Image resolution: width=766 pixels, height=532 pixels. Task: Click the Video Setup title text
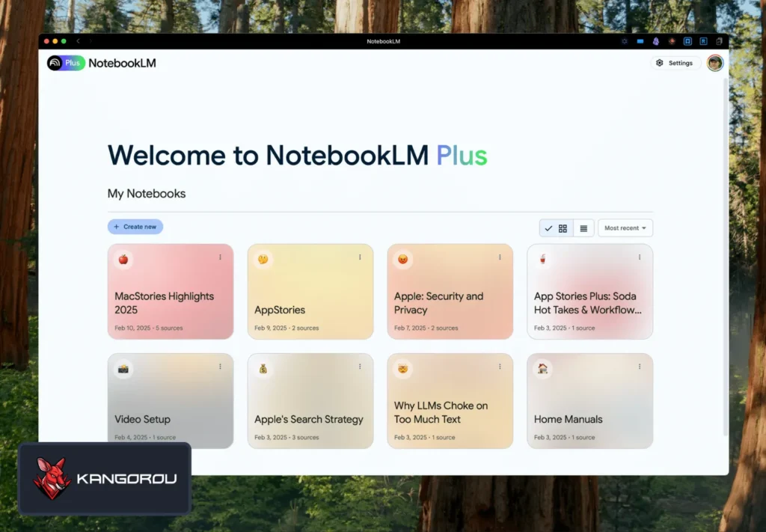pos(143,419)
